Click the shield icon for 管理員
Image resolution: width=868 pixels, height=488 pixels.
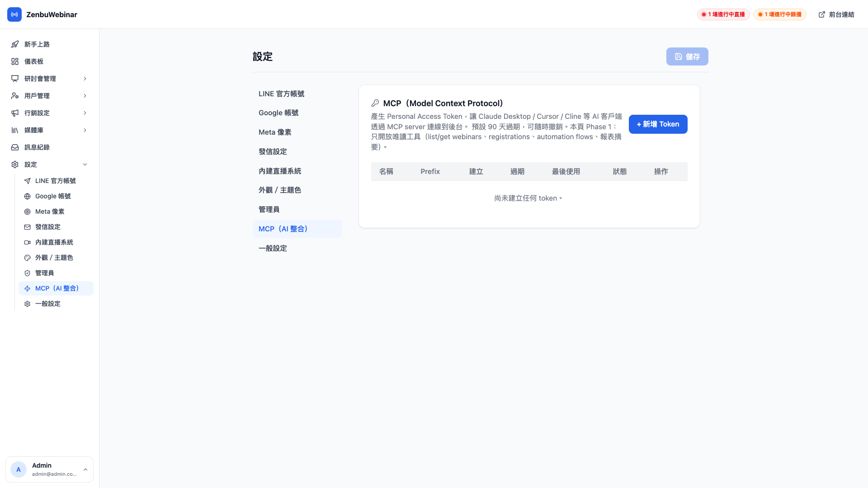[x=28, y=273]
